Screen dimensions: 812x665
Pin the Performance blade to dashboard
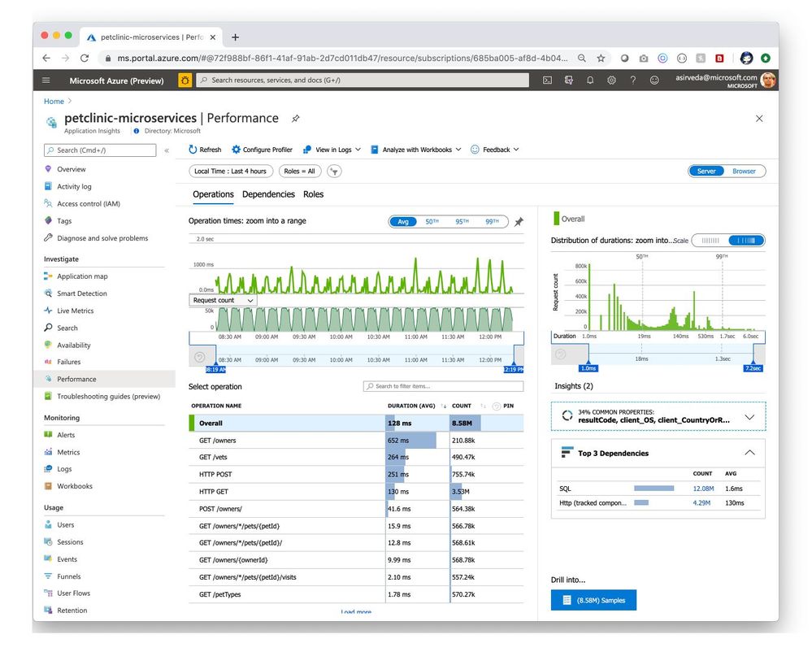295,119
